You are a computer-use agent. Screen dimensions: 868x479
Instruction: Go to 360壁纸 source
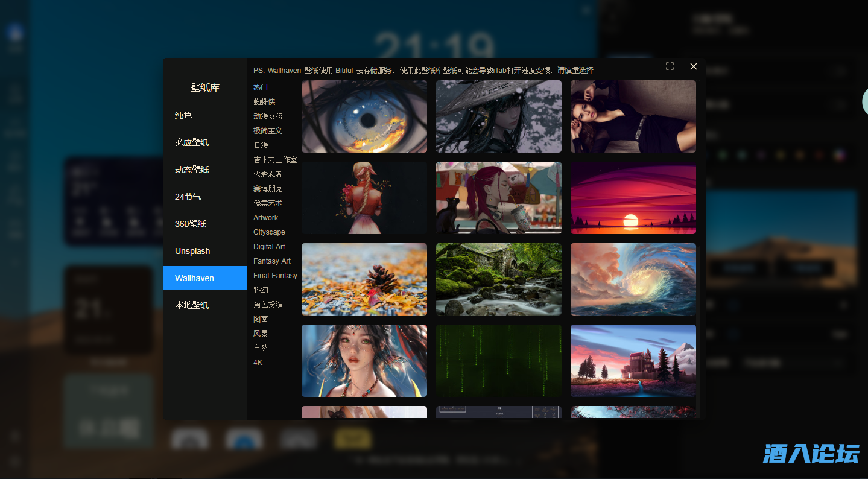click(205, 224)
